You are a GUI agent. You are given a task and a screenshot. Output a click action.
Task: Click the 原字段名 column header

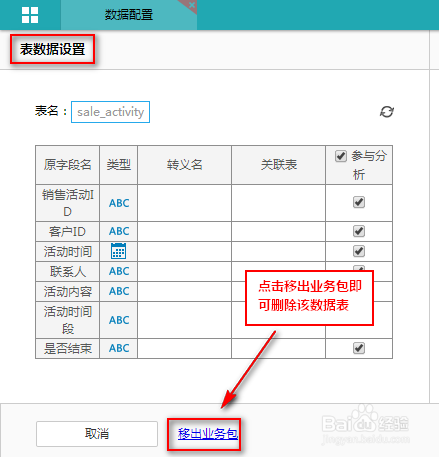coord(68,165)
